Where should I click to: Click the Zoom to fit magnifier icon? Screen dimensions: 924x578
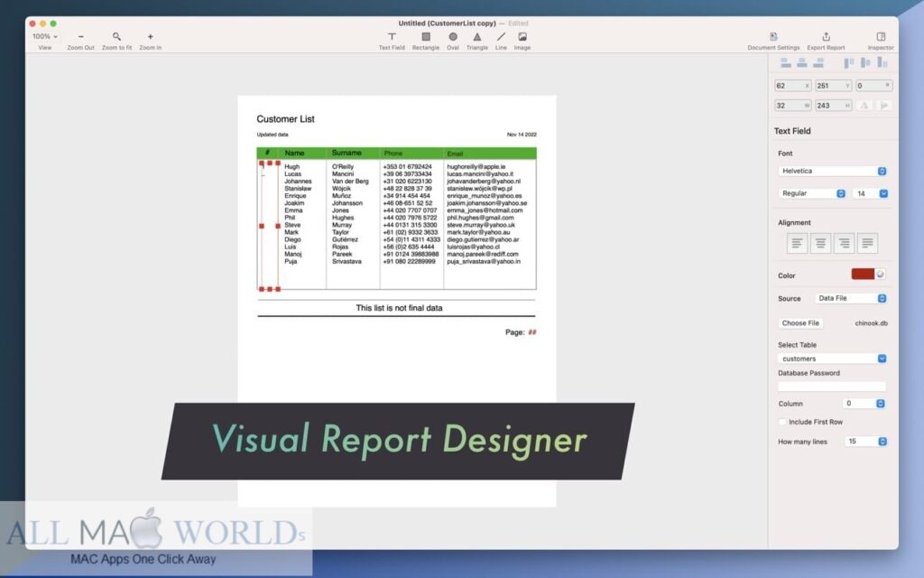[x=116, y=36]
